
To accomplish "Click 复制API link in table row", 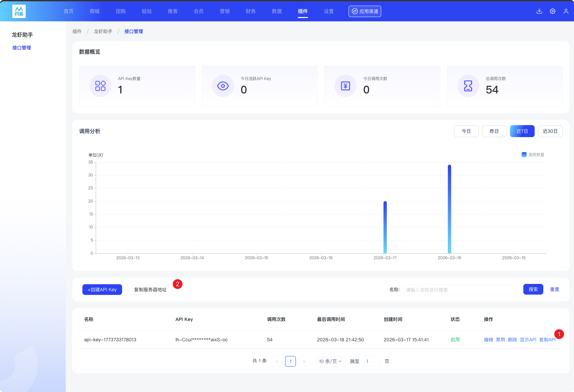I will point(547,340).
